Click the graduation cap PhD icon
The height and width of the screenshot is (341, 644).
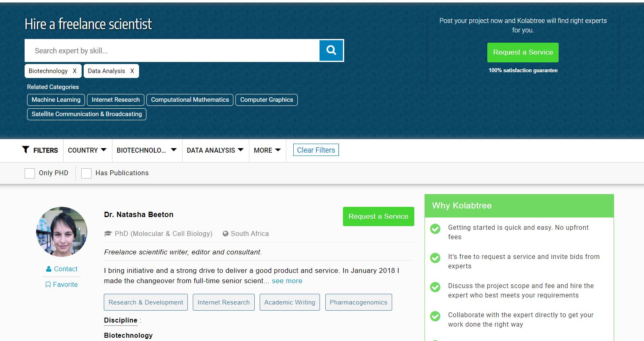coord(108,234)
